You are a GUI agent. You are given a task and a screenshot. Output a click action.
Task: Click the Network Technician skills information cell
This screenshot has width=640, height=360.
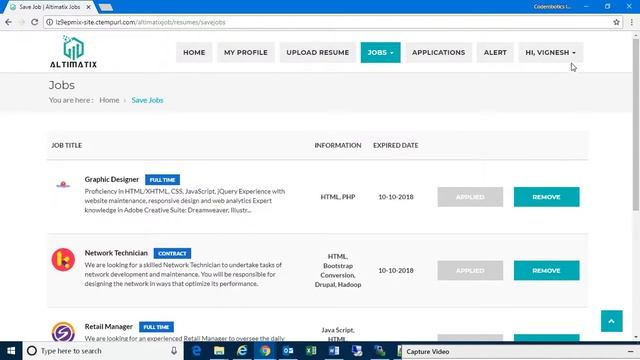[338, 270]
